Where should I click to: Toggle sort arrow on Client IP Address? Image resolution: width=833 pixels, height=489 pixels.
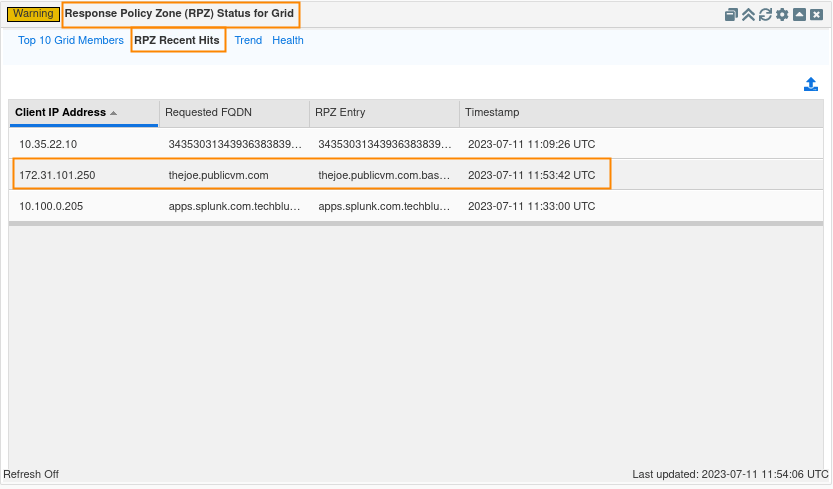click(113, 113)
